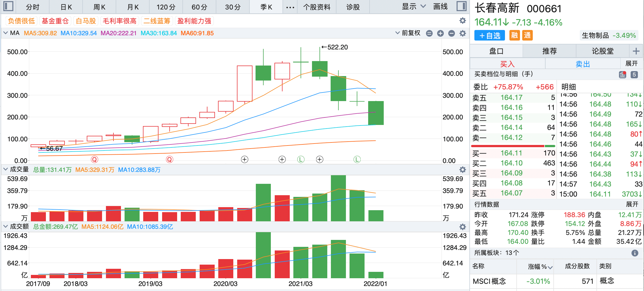Select the 60分 period tab

click(x=199, y=7)
